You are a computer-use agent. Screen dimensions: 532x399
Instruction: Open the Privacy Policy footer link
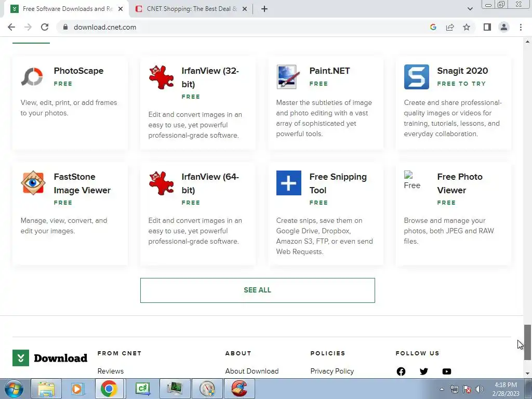tap(332, 371)
